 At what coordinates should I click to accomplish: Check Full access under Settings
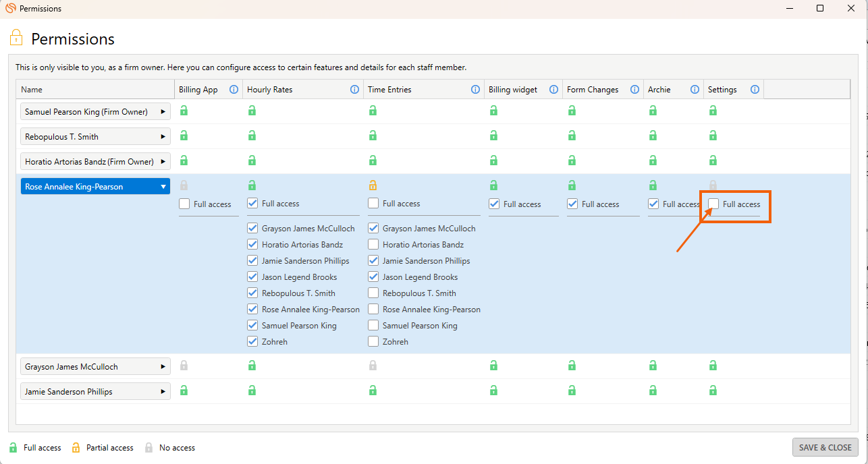(713, 204)
